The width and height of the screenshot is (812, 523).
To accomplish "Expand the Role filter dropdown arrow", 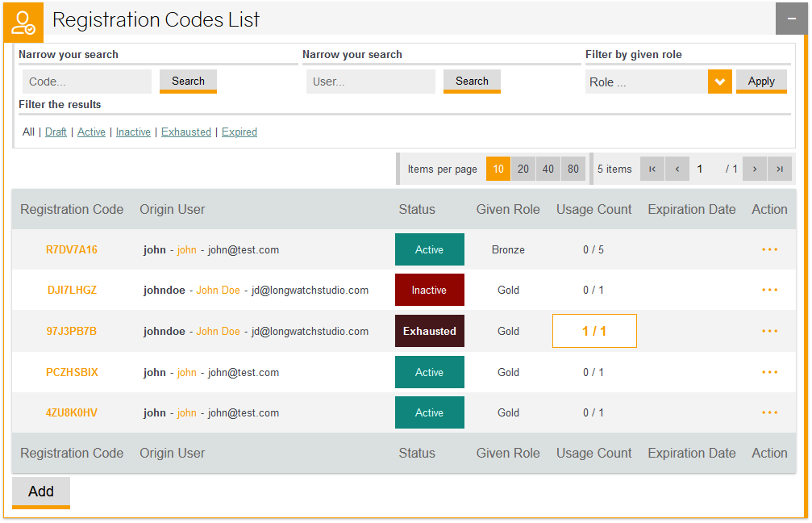I will pyautogui.click(x=720, y=82).
